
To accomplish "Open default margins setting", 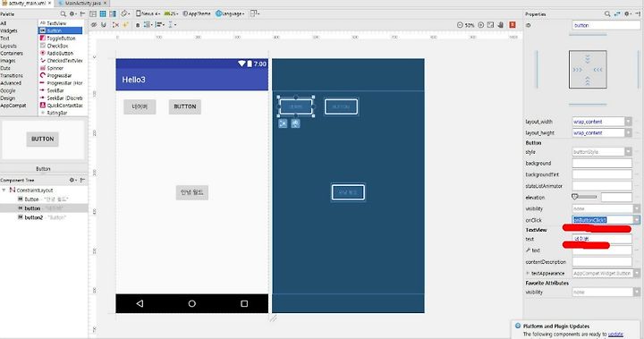I will click(x=138, y=25).
